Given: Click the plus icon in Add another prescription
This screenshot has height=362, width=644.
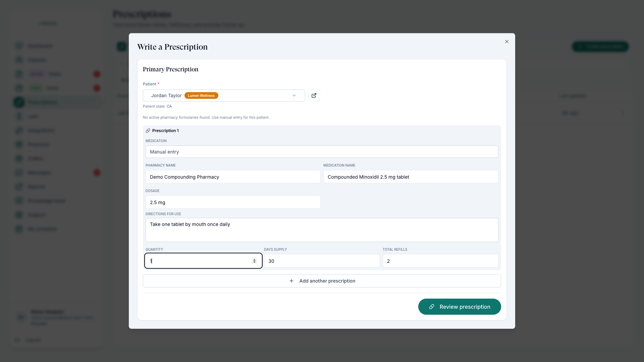Looking at the screenshot, I should (x=291, y=281).
